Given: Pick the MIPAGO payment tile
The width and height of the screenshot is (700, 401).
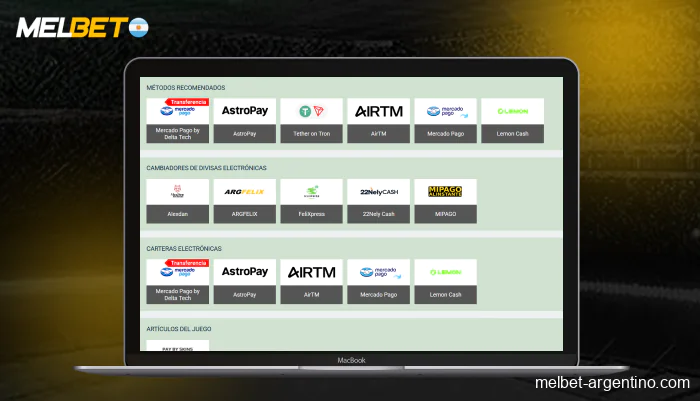Looking at the screenshot, I should (x=445, y=200).
